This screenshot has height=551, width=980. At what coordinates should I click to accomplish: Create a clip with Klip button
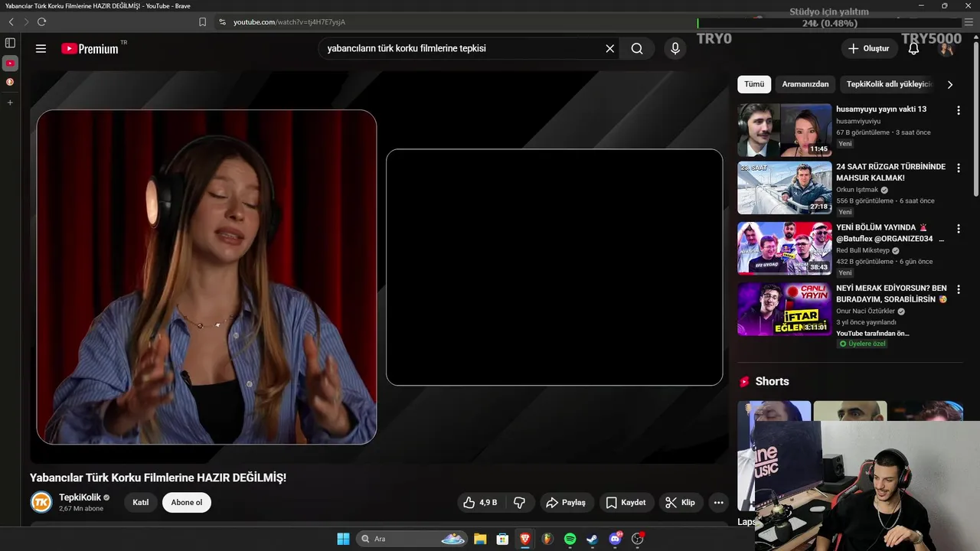(680, 503)
